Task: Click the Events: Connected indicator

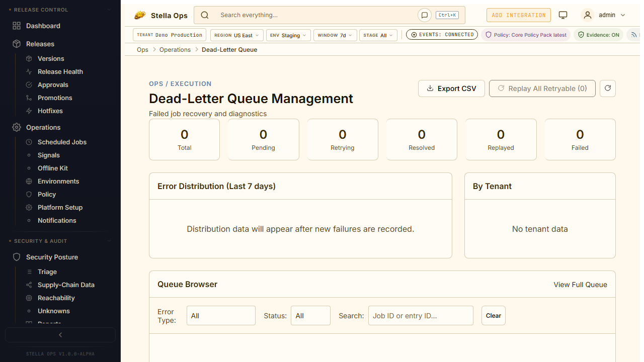Action: point(442,35)
